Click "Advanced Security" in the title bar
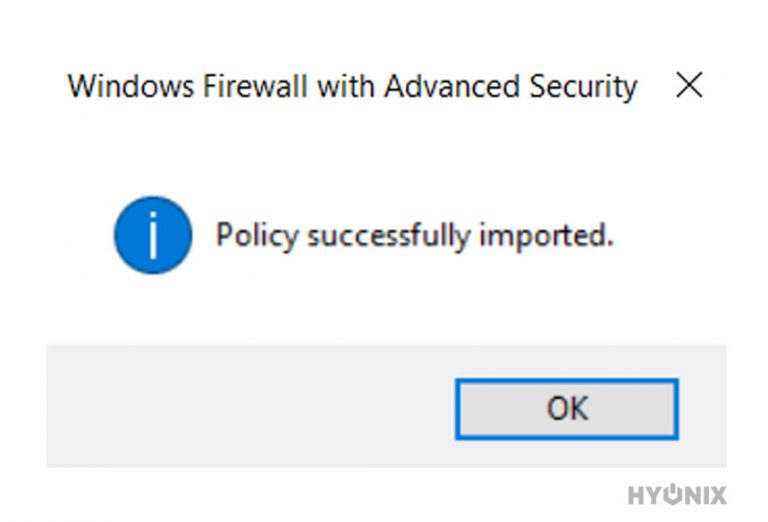This screenshot has height=522, width=768. click(510, 87)
